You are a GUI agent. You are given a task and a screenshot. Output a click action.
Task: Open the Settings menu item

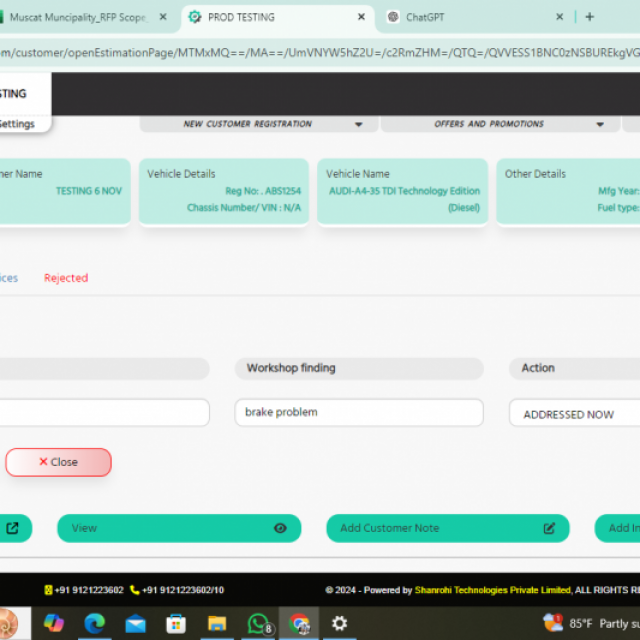[17, 124]
